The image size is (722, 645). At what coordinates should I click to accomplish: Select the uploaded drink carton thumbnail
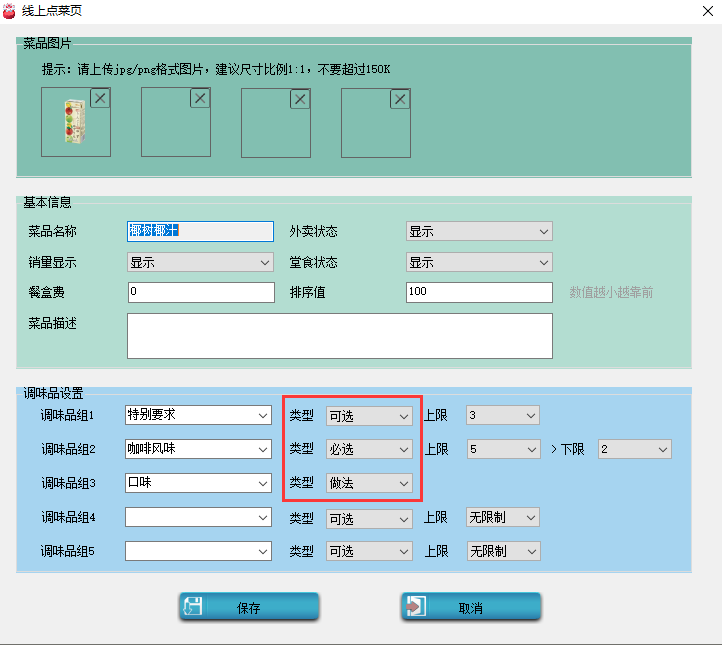(x=75, y=122)
